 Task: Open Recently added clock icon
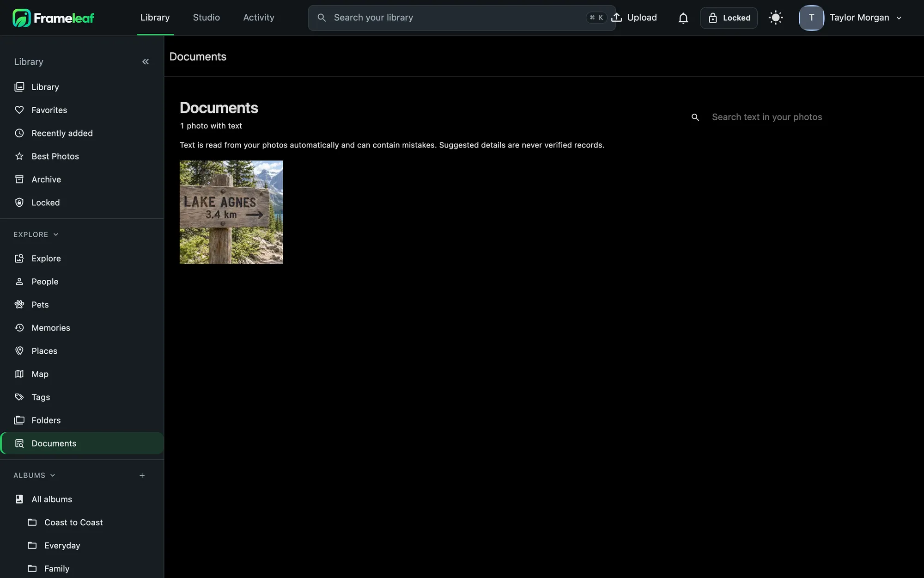[19, 133]
